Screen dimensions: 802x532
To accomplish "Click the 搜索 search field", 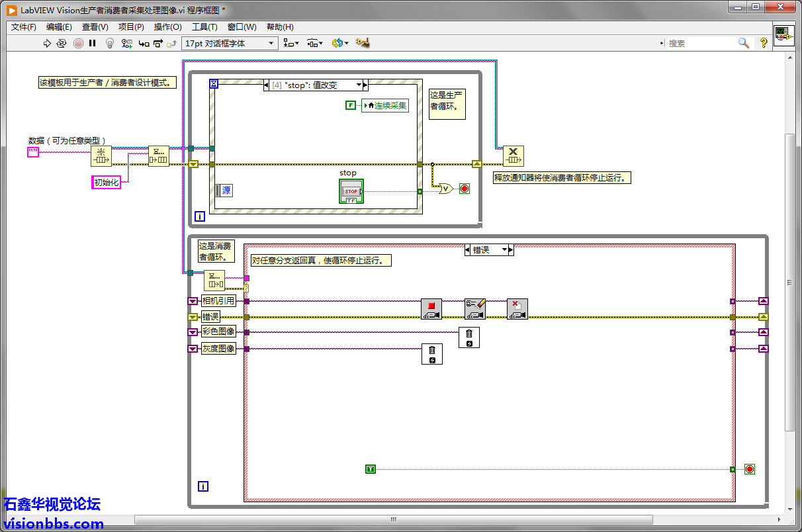I will [701, 44].
